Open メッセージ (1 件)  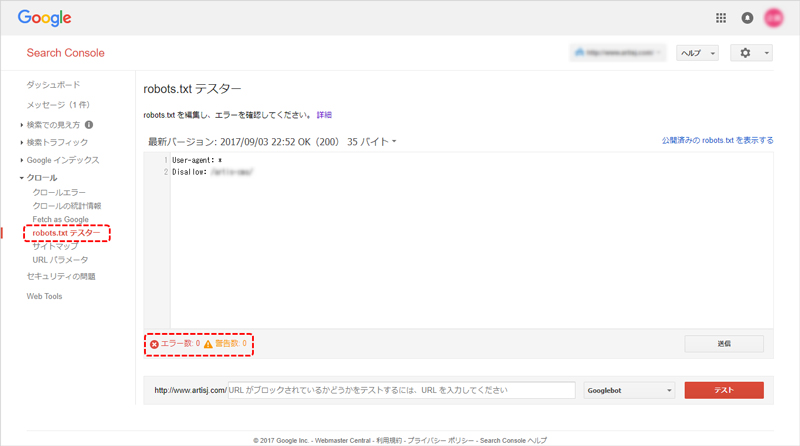coord(58,105)
